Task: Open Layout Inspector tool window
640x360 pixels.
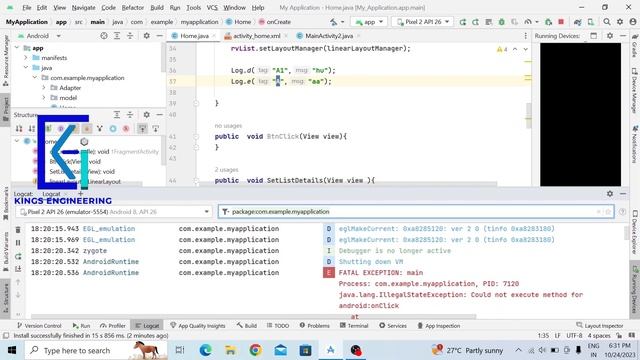Action: pyautogui.click(x=600, y=325)
